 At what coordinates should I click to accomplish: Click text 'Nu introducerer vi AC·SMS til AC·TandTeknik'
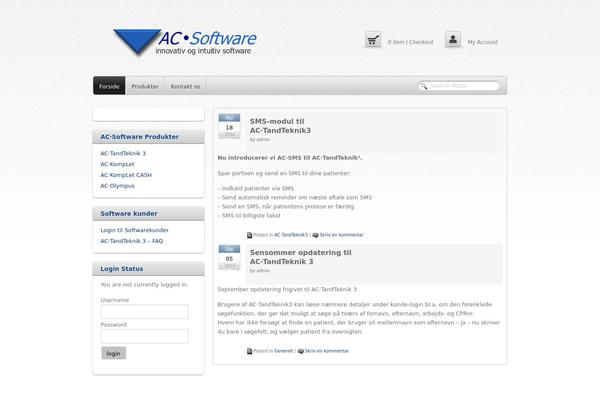coord(290,158)
